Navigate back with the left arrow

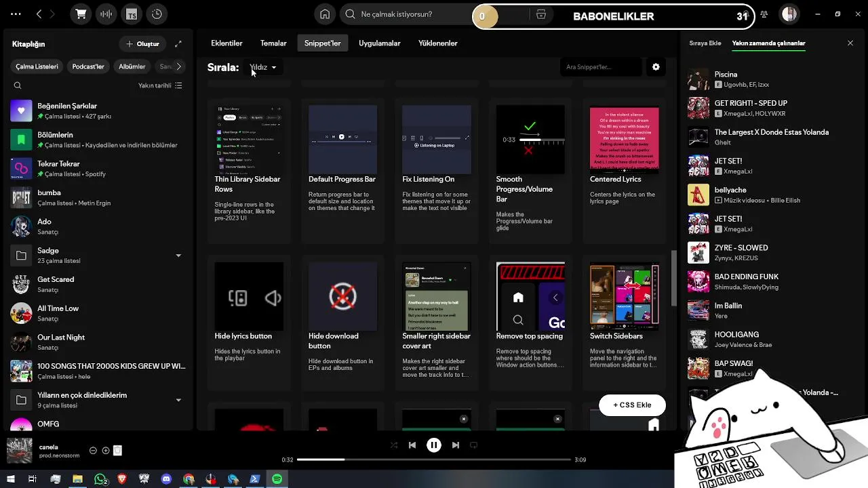click(x=39, y=14)
